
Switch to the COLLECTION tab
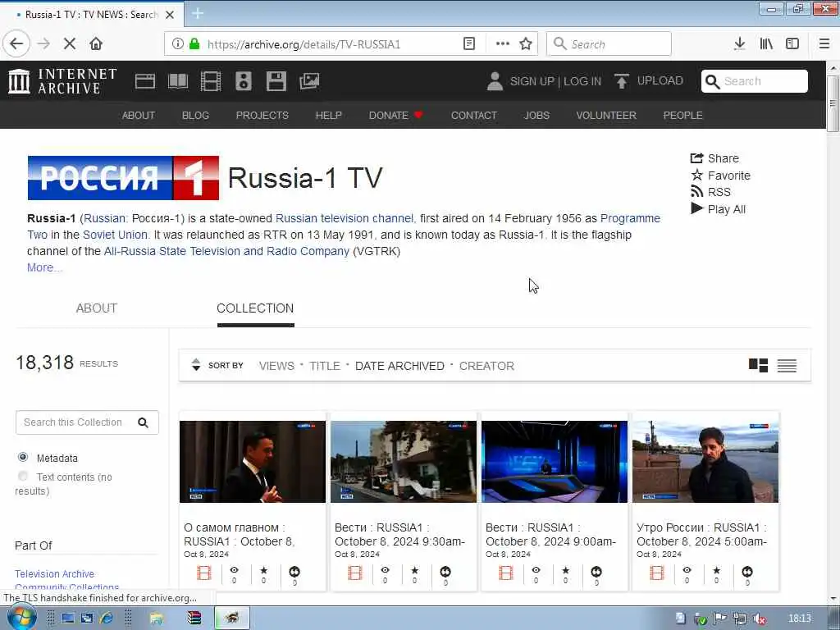(x=255, y=308)
